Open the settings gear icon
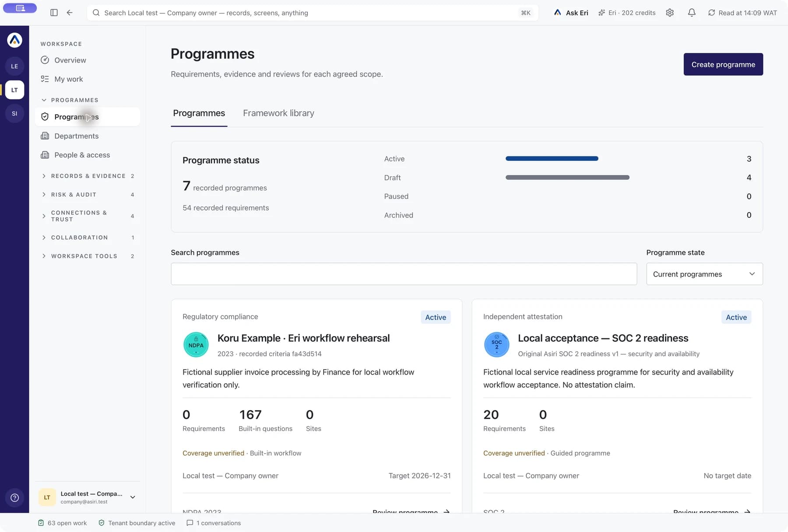788x532 pixels. pyautogui.click(x=670, y=13)
